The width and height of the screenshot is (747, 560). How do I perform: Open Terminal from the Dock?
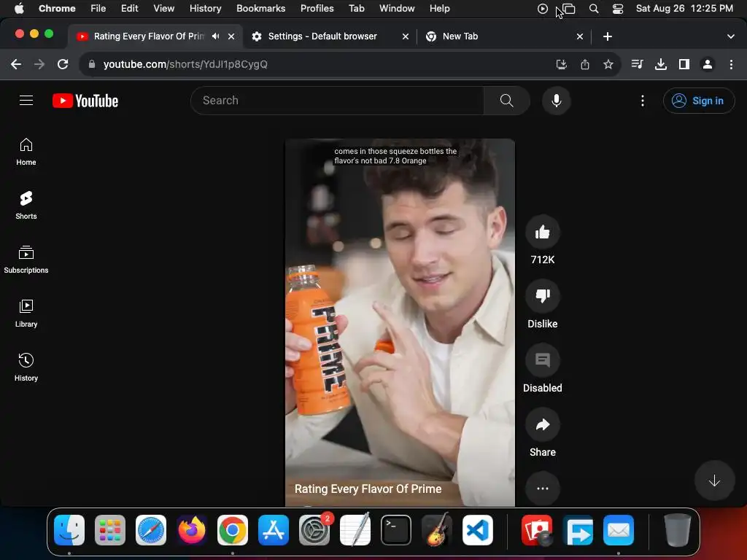click(x=395, y=530)
